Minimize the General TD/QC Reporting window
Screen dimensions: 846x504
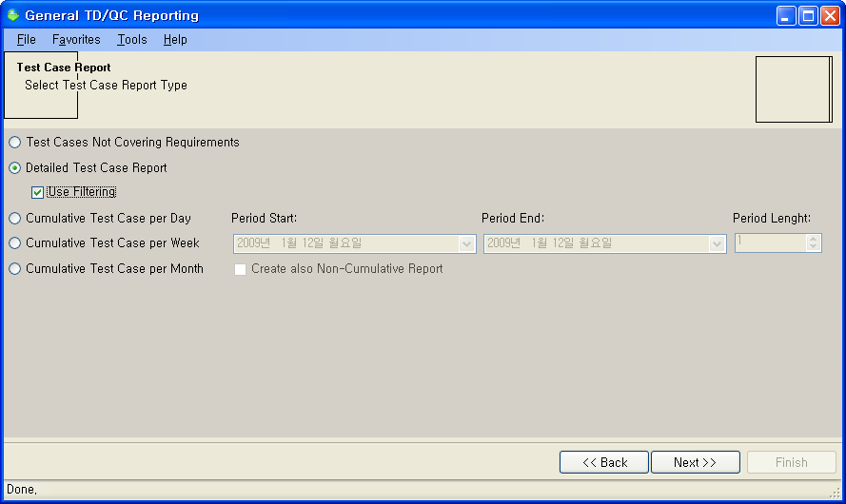(786, 15)
